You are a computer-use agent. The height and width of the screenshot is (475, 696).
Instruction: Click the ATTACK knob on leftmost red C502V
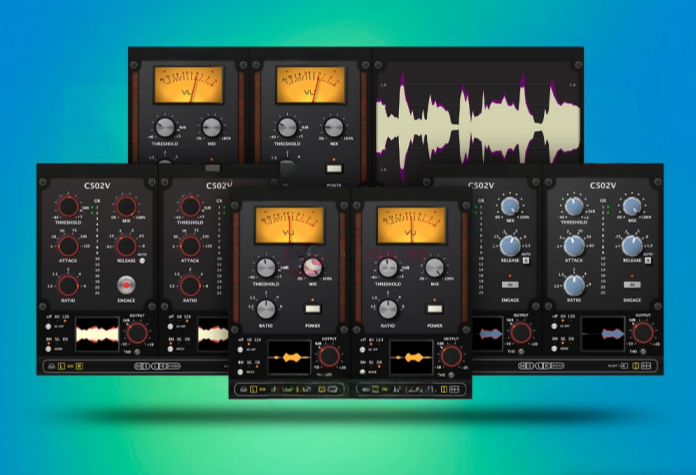tap(68, 246)
